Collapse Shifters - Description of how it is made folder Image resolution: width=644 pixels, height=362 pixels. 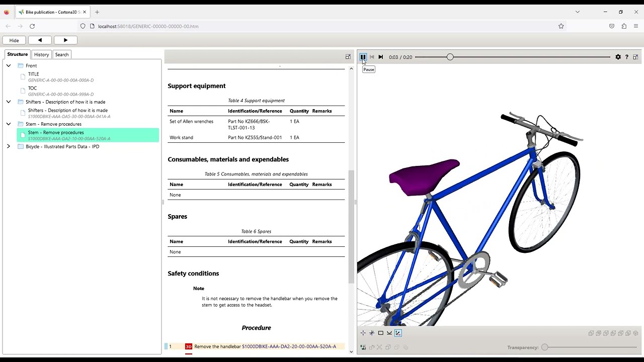point(9,102)
